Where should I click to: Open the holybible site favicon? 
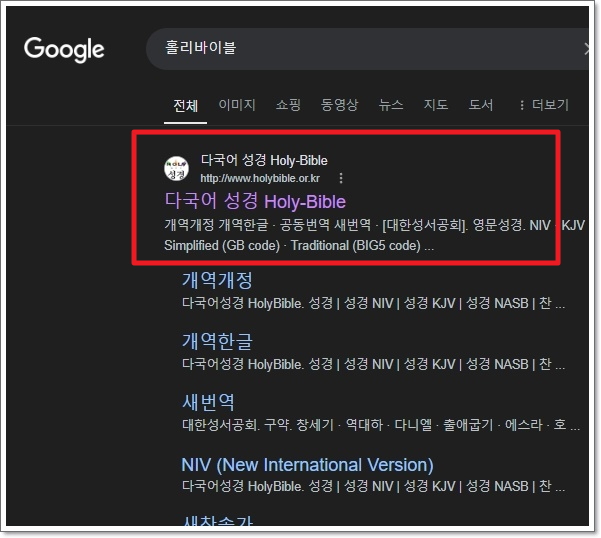[176, 168]
